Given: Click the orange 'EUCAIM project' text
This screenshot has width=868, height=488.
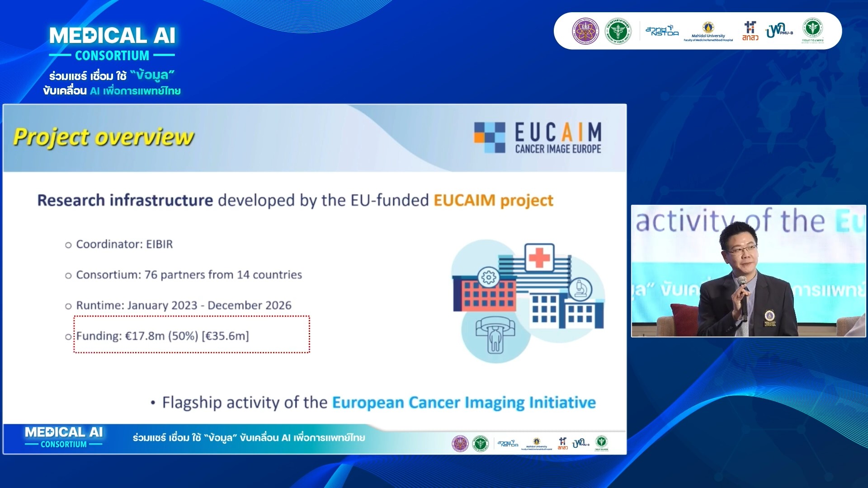Looking at the screenshot, I should click(x=493, y=200).
